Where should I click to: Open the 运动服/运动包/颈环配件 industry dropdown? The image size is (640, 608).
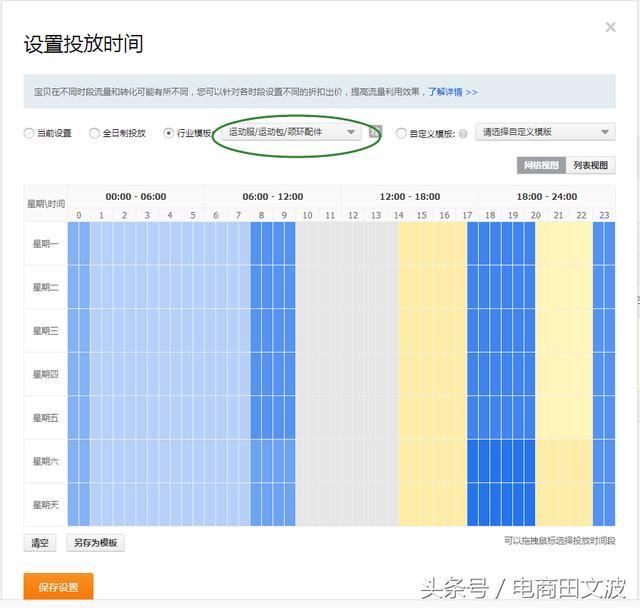click(x=291, y=132)
